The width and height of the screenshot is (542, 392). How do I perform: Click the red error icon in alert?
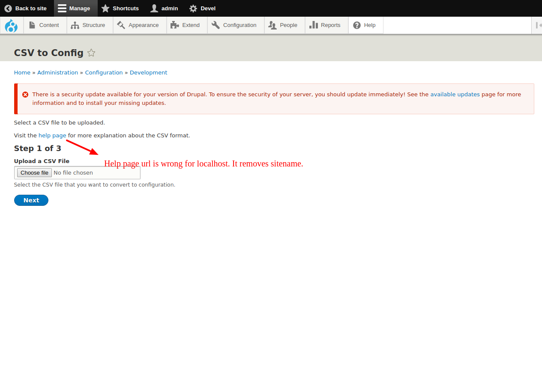[25, 95]
